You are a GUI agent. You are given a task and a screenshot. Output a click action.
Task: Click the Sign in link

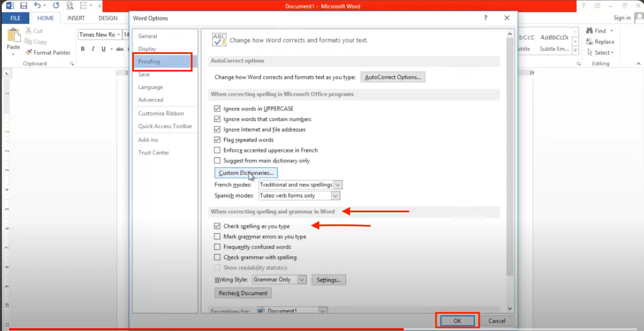coord(622,18)
